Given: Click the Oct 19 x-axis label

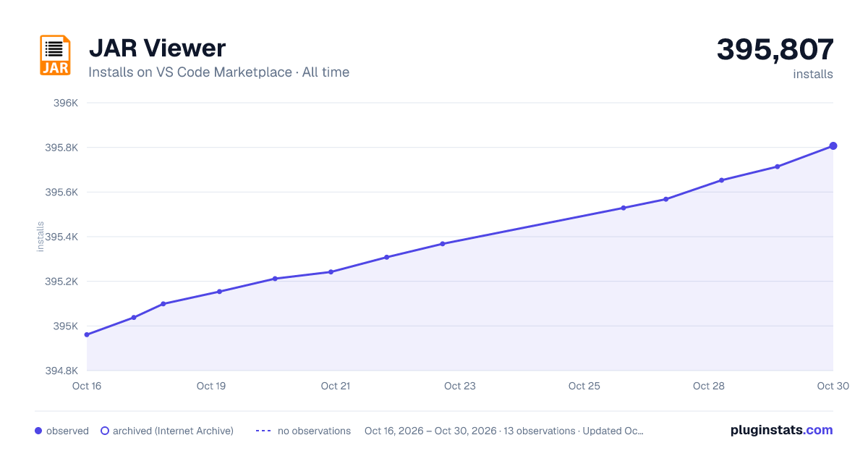Looking at the screenshot, I should pos(211,386).
